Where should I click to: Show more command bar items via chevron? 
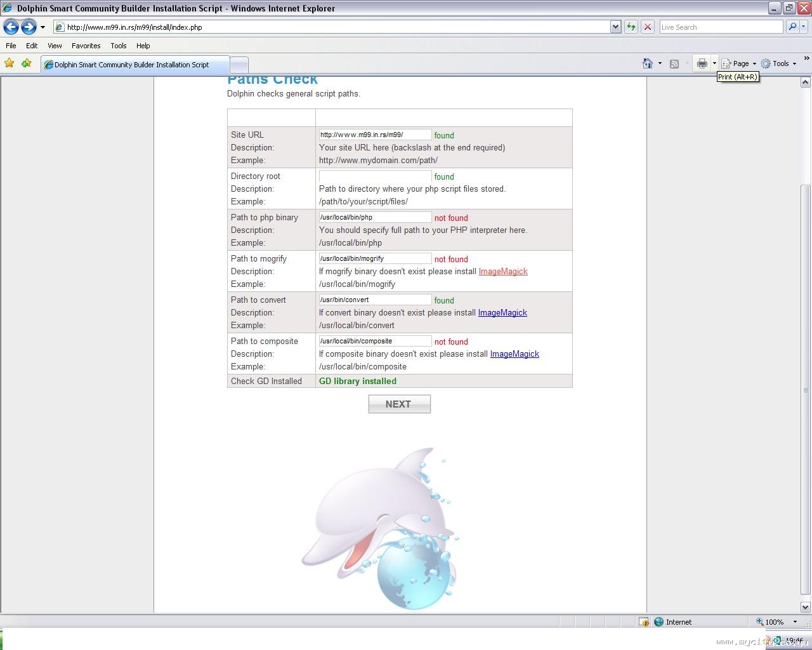pos(806,59)
